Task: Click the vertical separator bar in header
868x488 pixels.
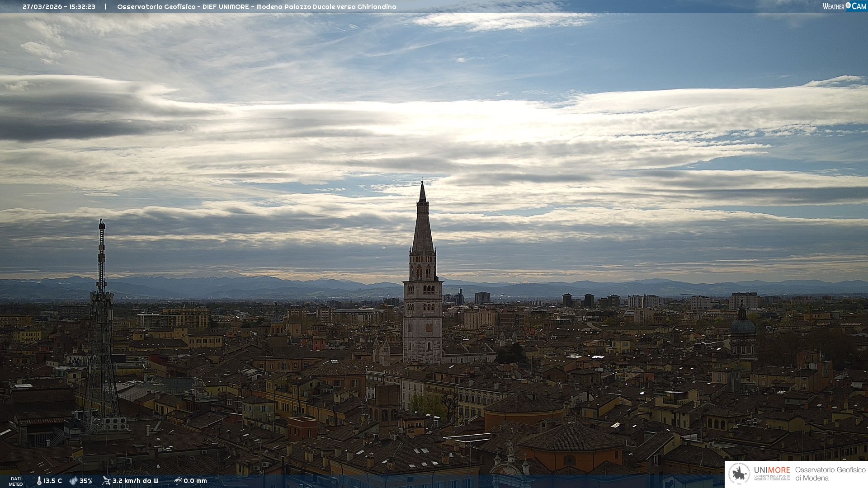Action: pyautogui.click(x=105, y=7)
